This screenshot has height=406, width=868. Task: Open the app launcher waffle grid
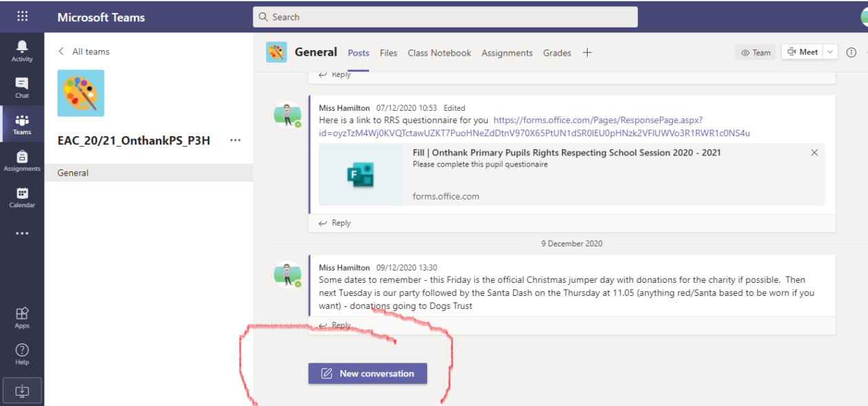pos(22,17)
